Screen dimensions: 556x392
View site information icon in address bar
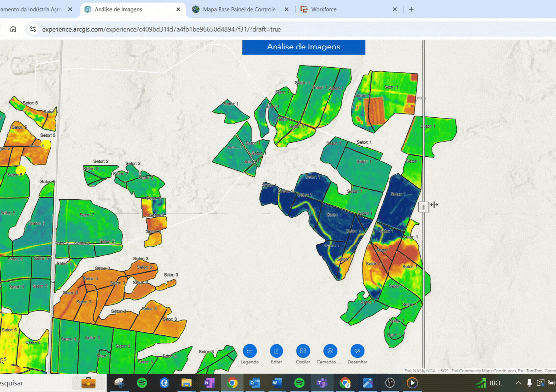coord(33,29)
